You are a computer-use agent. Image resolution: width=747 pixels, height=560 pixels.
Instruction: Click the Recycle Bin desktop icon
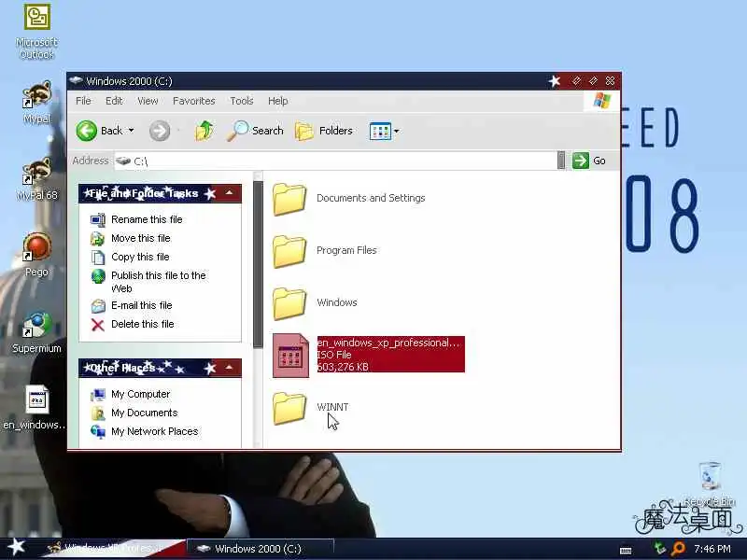coord(710,483)
